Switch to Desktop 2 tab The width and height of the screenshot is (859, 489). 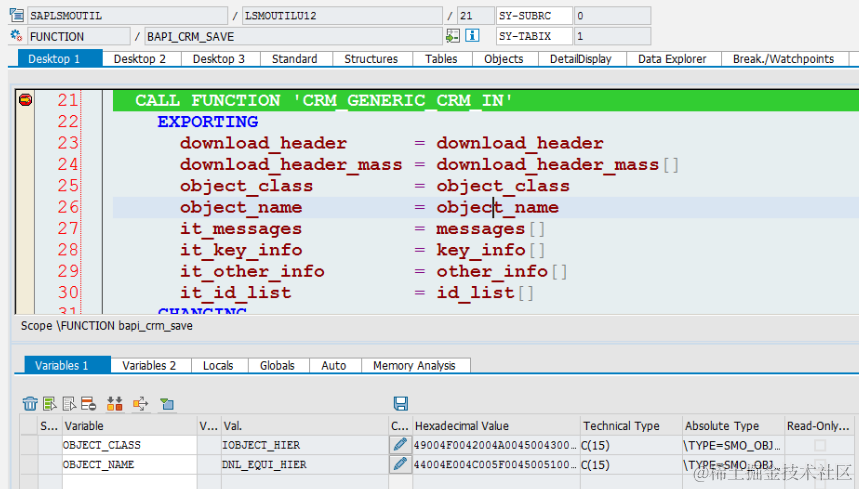tap(140, 59)
